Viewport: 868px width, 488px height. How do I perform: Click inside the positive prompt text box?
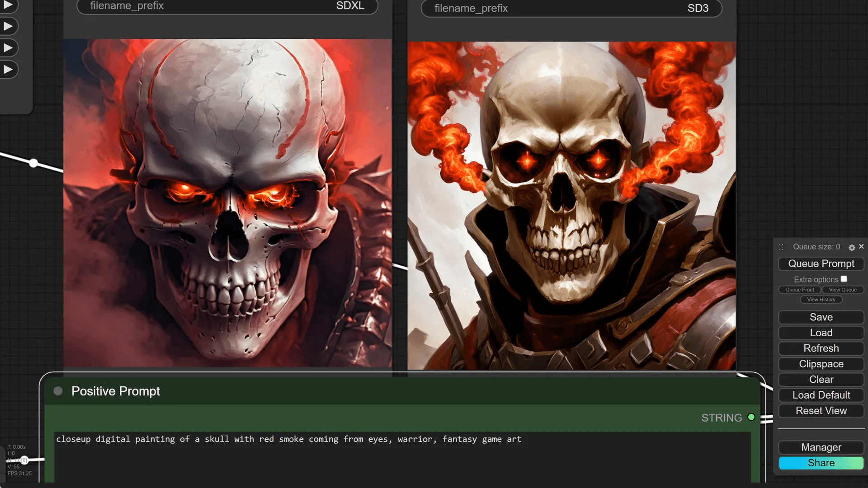pyautogui.click(x=401, y=456)
